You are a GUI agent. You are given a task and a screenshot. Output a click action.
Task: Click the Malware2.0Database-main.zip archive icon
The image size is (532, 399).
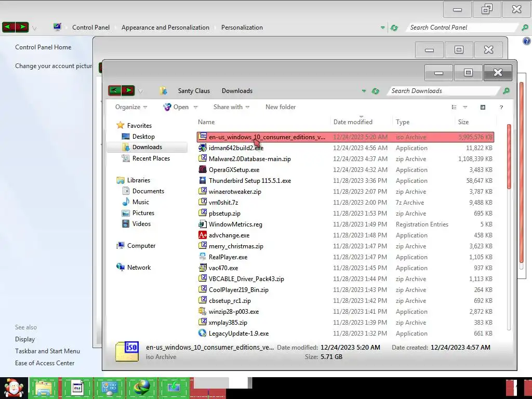click(x=203, y=158)
